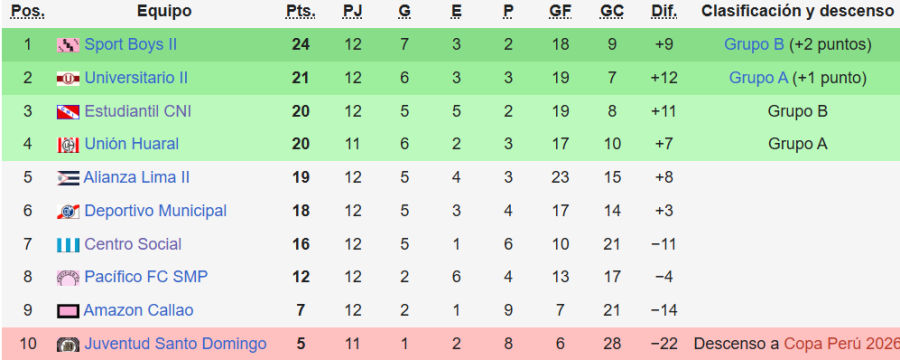Open the Juventud Santo Domingo link

[175, 344]
